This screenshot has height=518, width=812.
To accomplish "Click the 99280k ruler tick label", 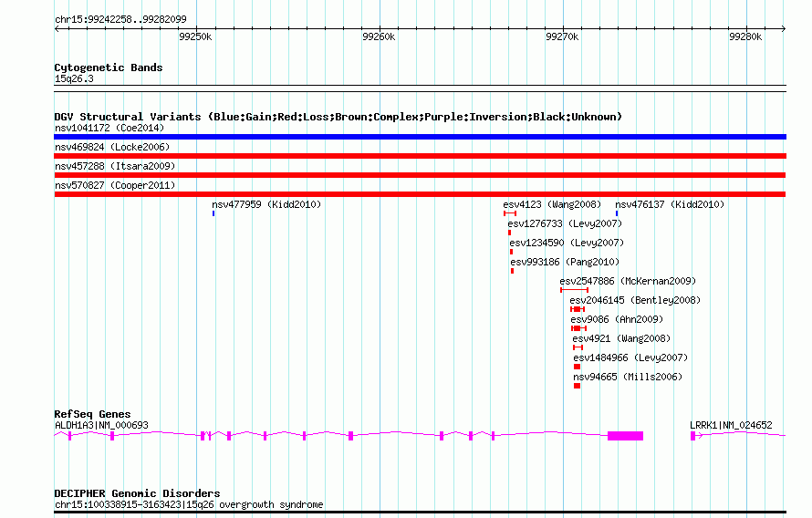I will tap(745, 36).
